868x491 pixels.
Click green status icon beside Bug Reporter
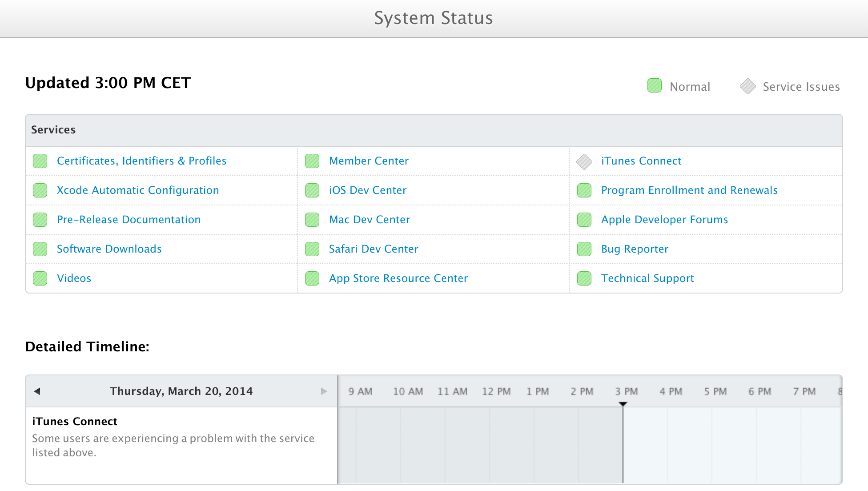point(584,249)
